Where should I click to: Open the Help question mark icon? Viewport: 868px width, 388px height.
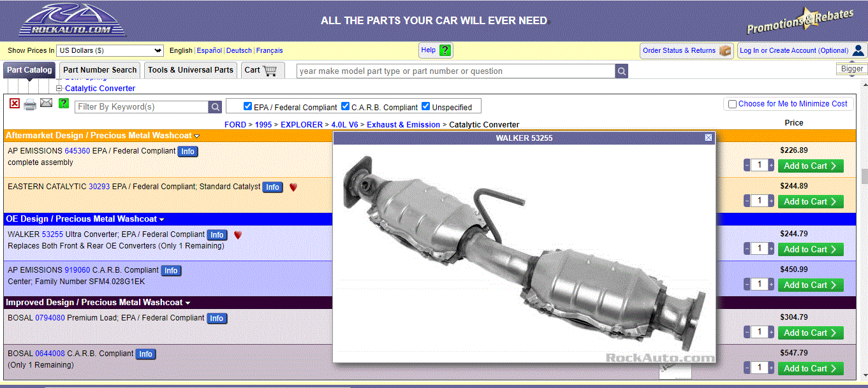tap(445, 50)
